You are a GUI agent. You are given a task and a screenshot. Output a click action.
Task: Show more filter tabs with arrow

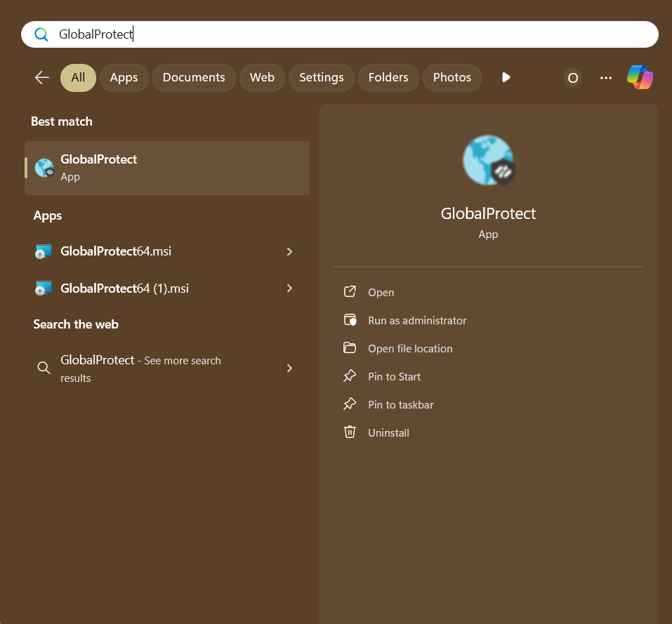point(506,77)
